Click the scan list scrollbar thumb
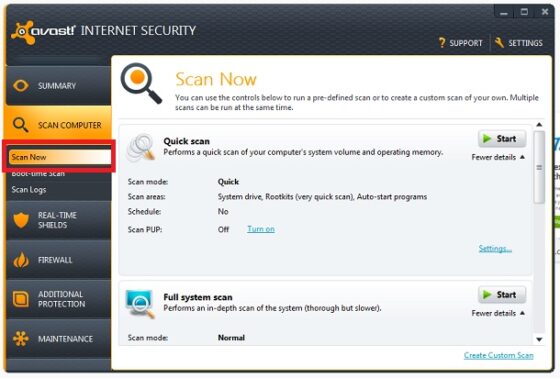Viewport: 560px width, 378px height. pyautogui.click(x=539, y=167)
